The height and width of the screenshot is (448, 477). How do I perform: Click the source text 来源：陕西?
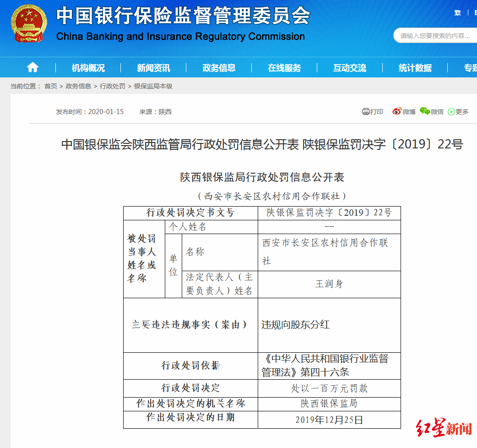coord(156,112)
